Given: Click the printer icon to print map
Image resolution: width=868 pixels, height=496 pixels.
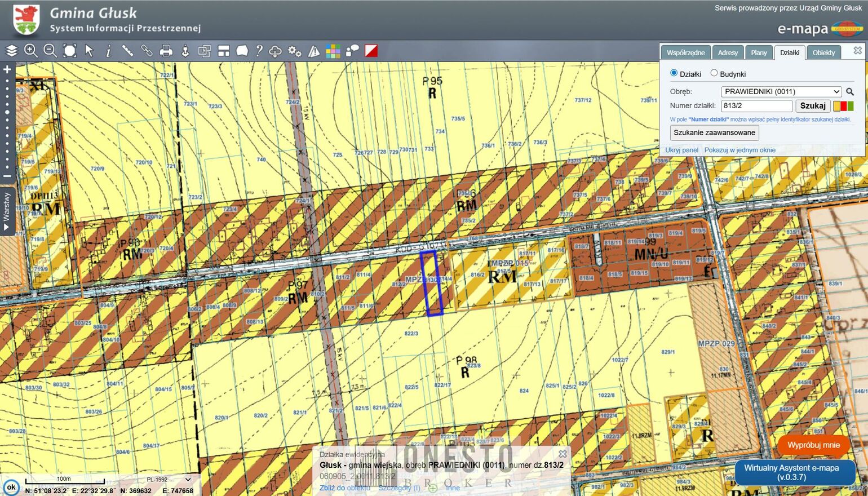Looking at the screenshot, I should [x=166, y=51].
